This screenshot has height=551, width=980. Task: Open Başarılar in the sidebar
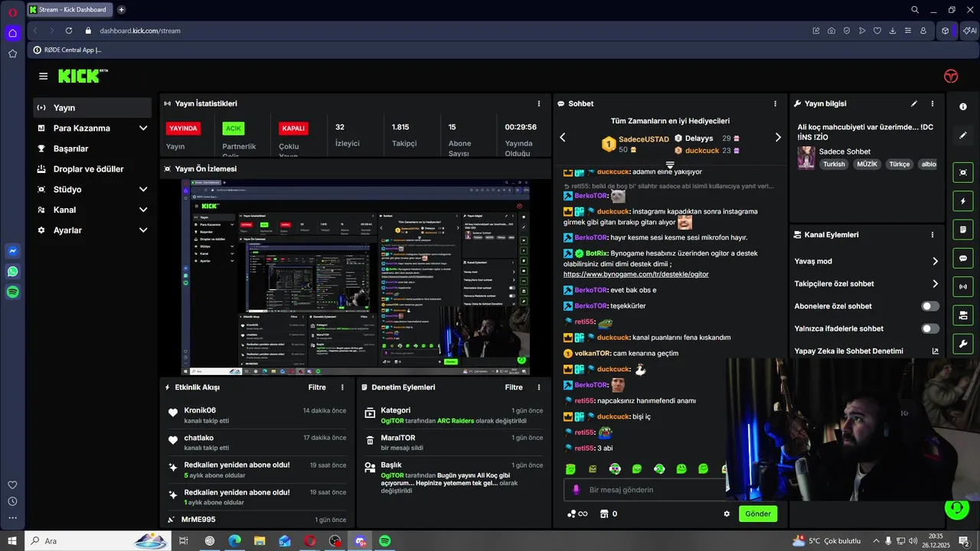92,148
